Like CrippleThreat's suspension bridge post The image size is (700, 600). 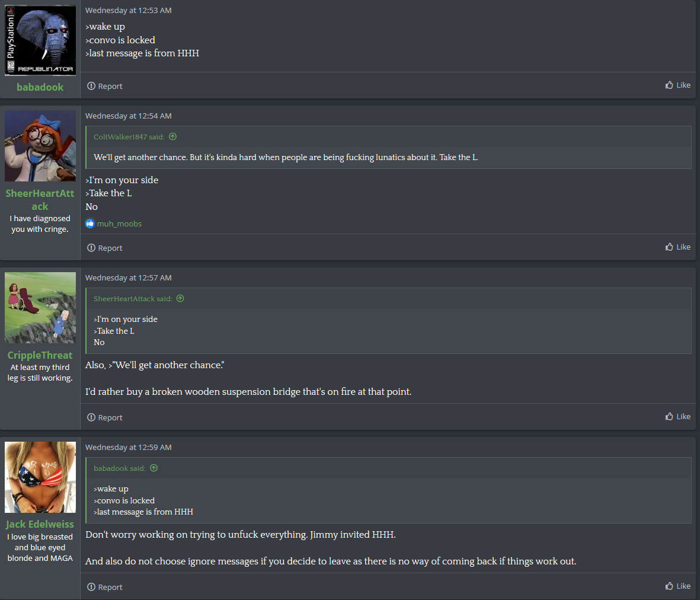[x=677, y=417]
